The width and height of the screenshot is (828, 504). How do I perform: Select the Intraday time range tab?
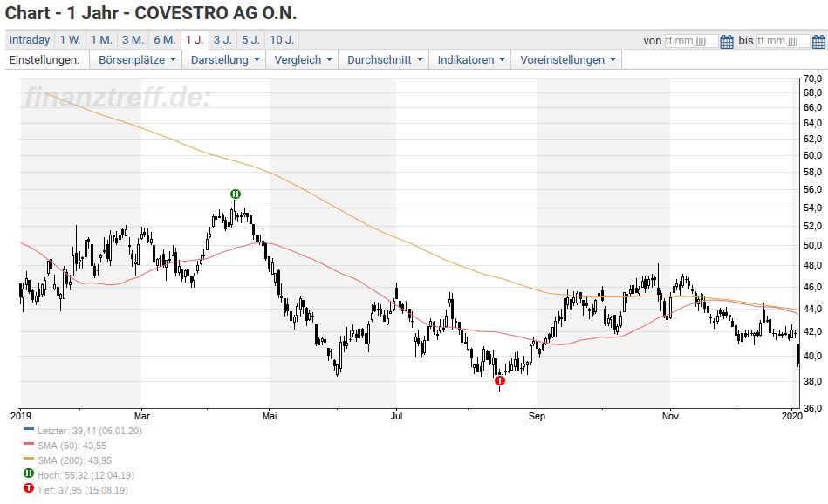pos(30,40)
